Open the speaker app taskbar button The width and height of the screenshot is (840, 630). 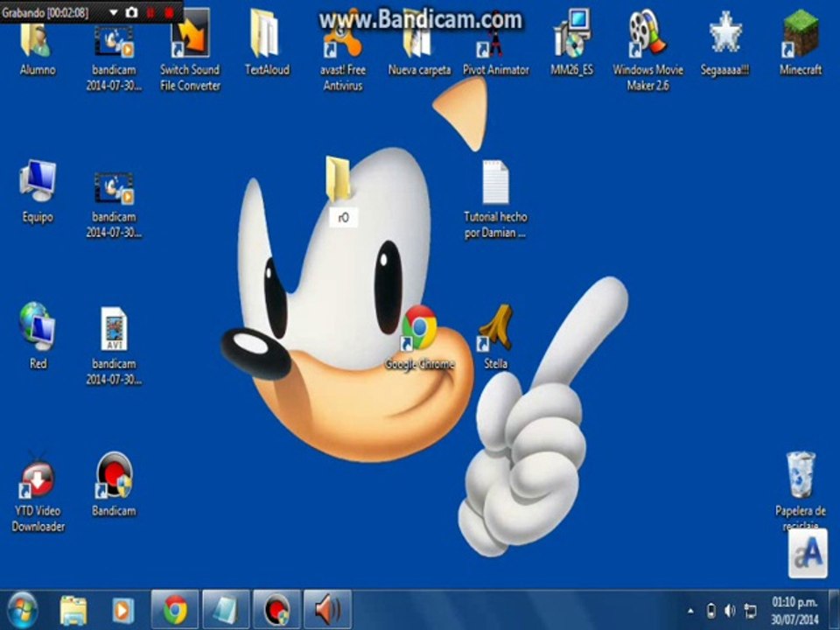(327, 610)
